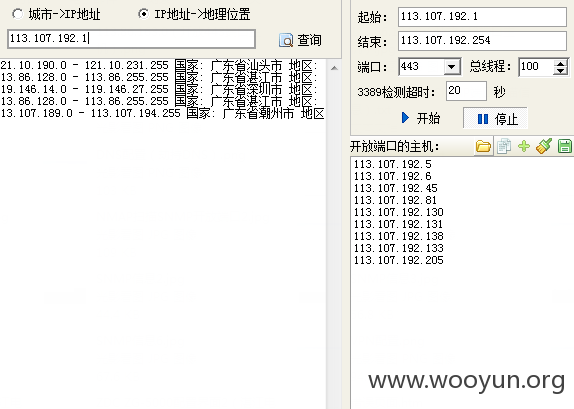The height and width of the screenshot is (409, 574).
Task: Select host 113.107.192.131
Action: [398, 224]
